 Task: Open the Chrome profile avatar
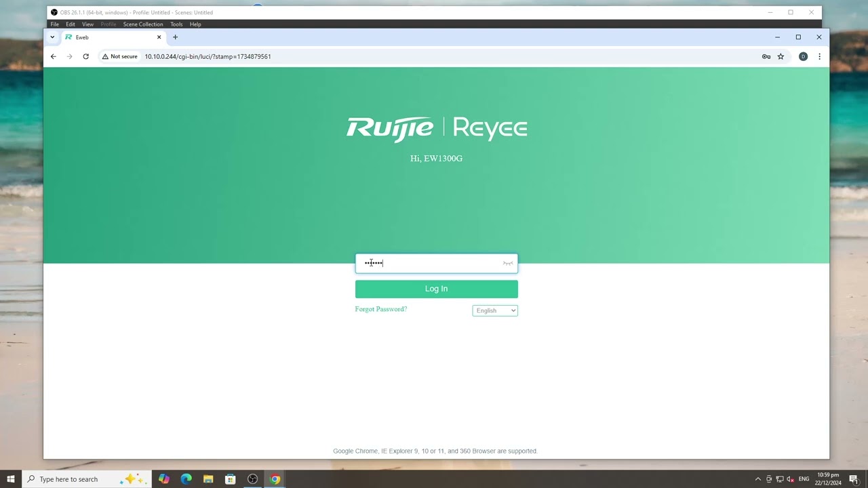(x=803, y=56)
